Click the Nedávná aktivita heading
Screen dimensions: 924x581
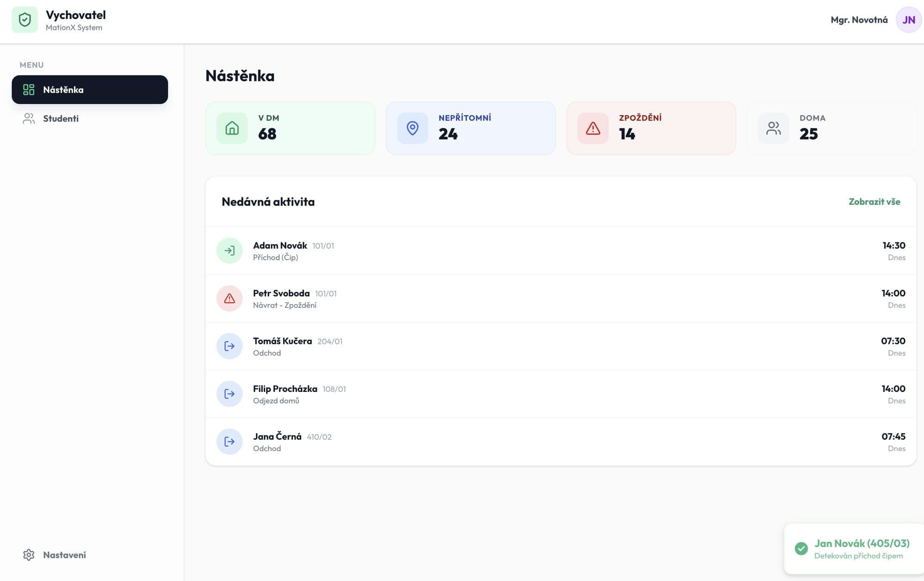point(268,202)
